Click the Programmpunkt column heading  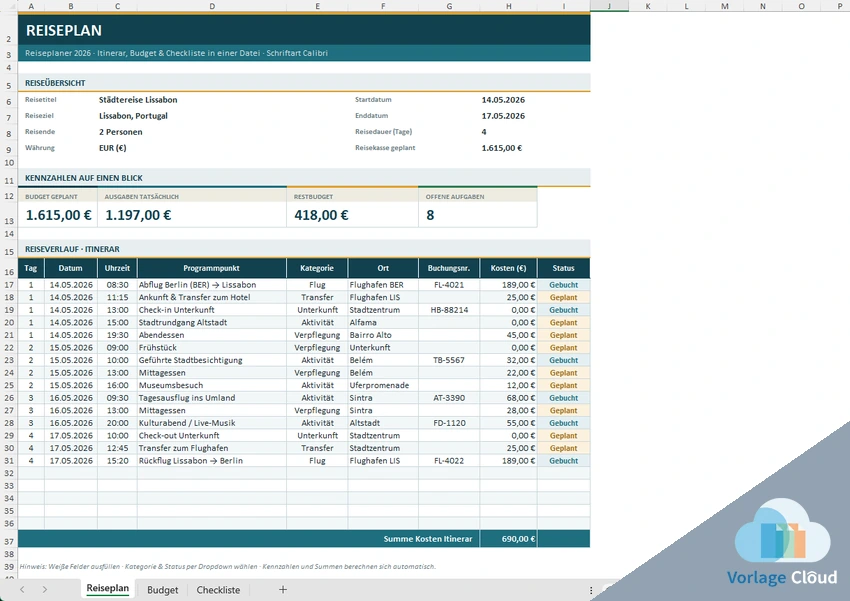(211, 268)
